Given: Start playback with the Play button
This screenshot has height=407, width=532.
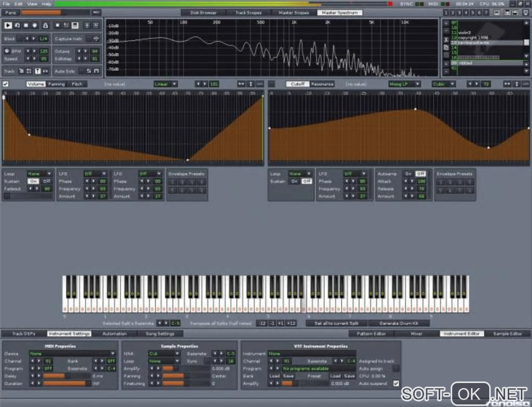Looking at the screenshot, I should 8,26.
